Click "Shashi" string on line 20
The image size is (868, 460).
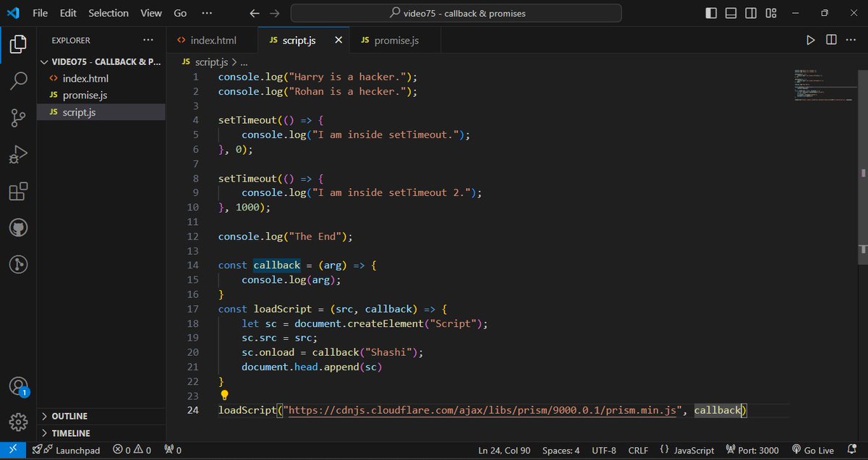[x=393, y=352]
